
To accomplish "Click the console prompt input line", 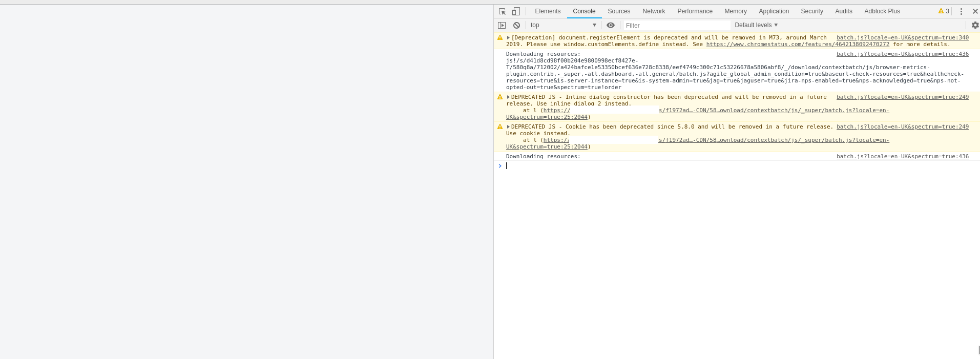I will [738, 166].
